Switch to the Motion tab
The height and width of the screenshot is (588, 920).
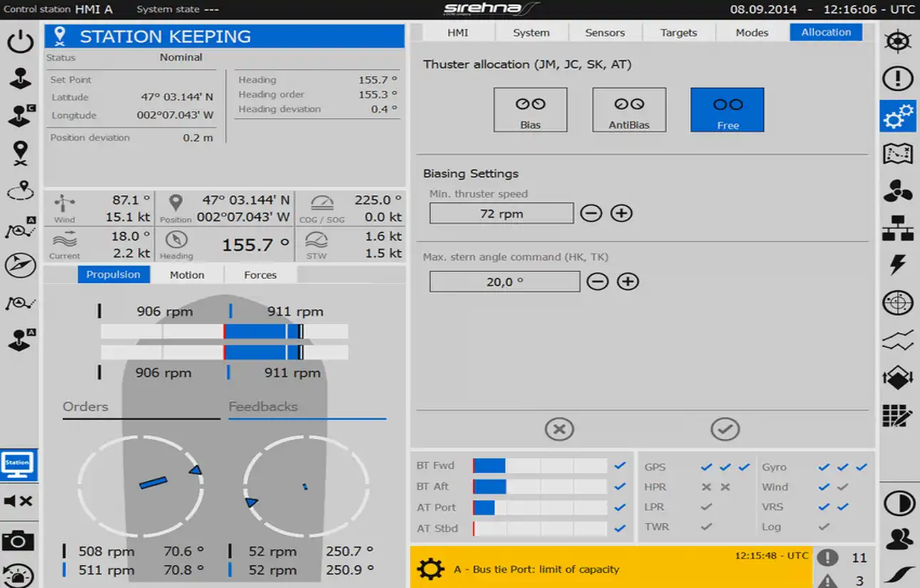[187, 275]
